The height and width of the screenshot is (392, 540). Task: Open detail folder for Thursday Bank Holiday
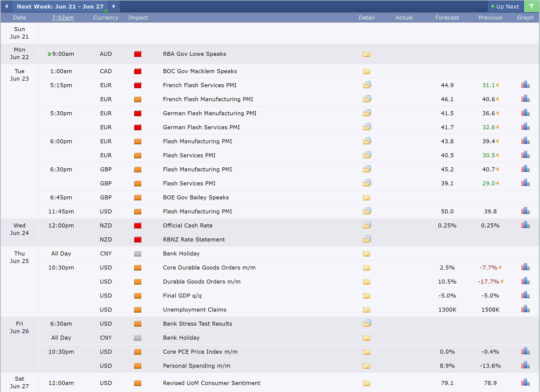tap(367, 253)
